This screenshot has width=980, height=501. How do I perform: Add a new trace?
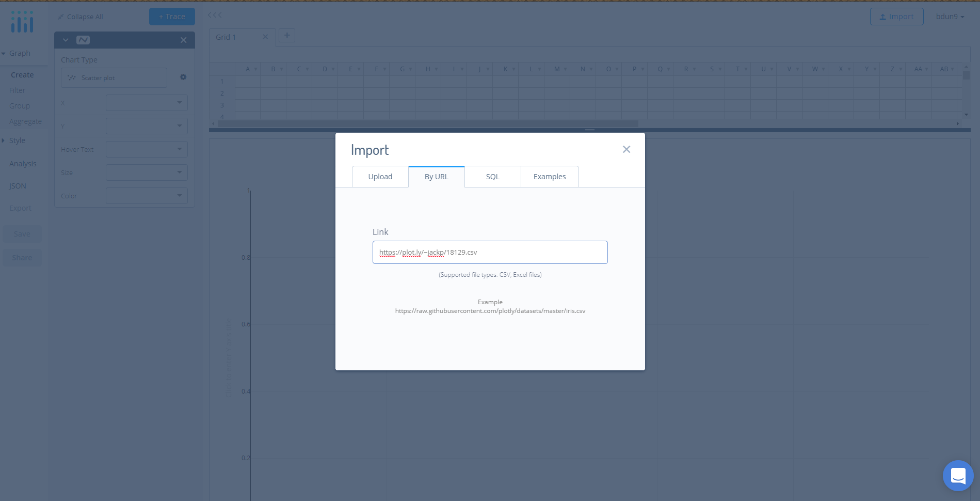point(172,17)
